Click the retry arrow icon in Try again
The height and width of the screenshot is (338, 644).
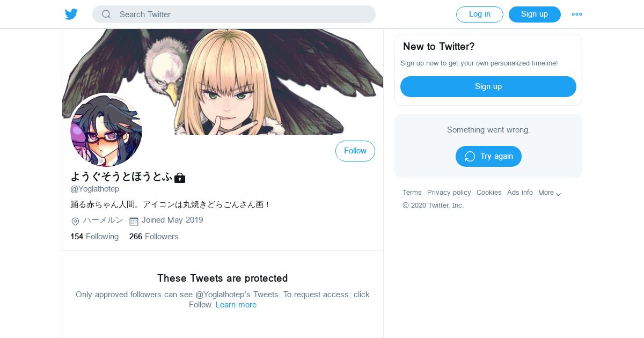(470, 156)
